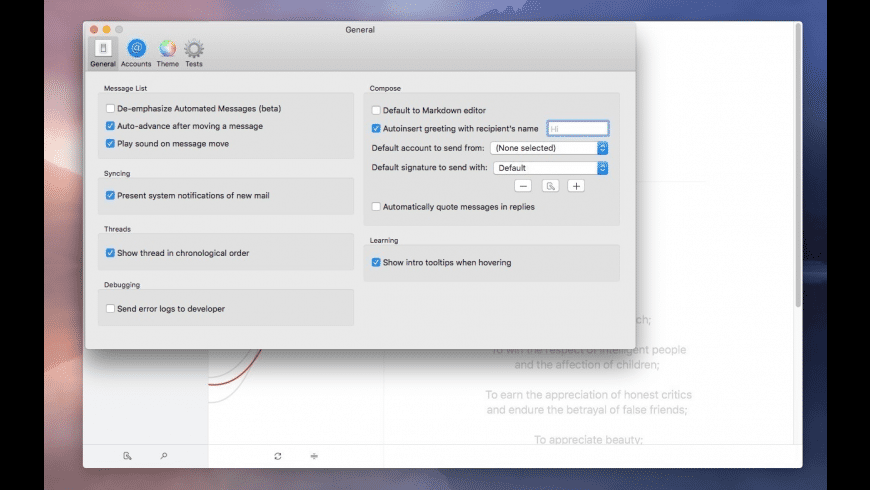Edit the signature with the pencil button

550,186
